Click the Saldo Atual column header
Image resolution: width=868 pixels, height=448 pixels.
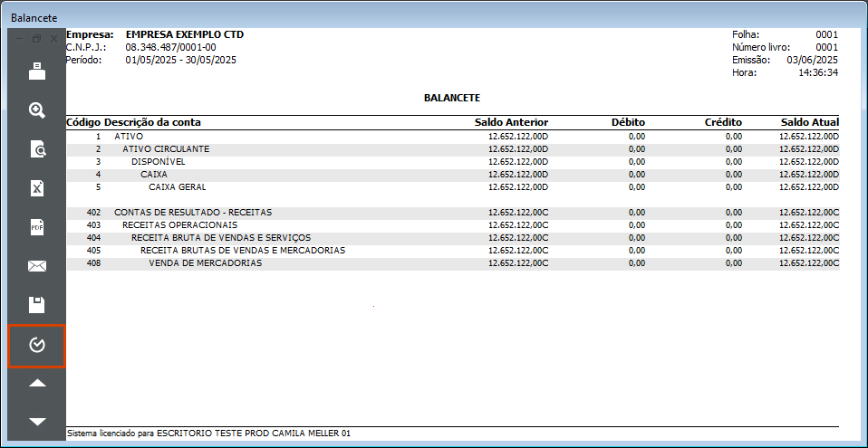808,122
